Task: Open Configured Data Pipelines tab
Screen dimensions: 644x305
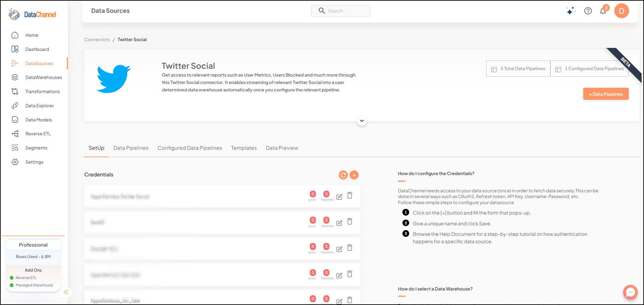Action: click(x=190, y=148)
